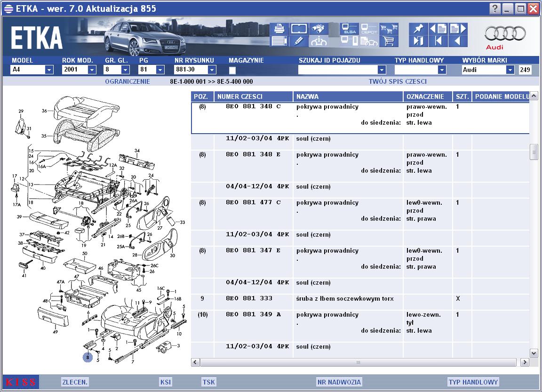Open TWÓJ SPIS CZESCI link

(398, 81)
